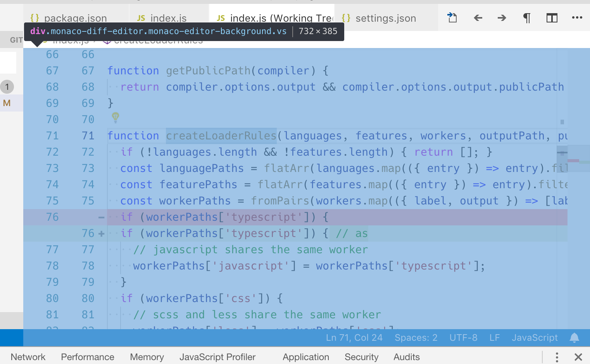
Task: Open the DevTools Network tab
Action: 28,357
